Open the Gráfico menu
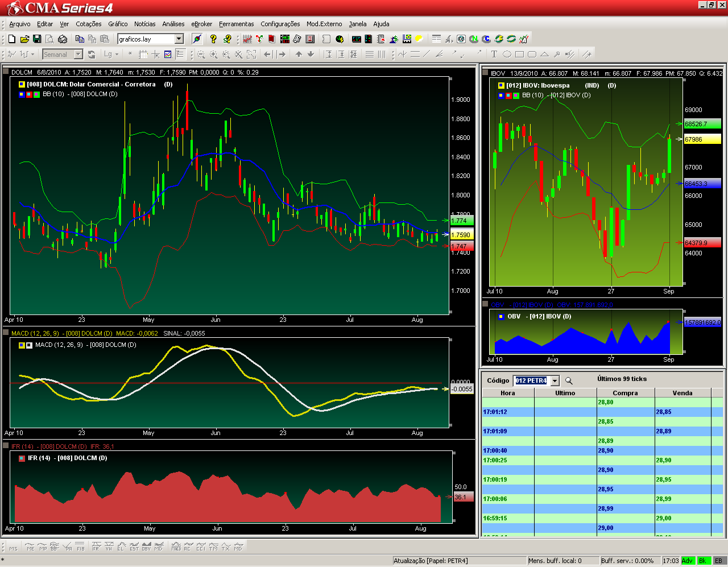 (118, 24)
